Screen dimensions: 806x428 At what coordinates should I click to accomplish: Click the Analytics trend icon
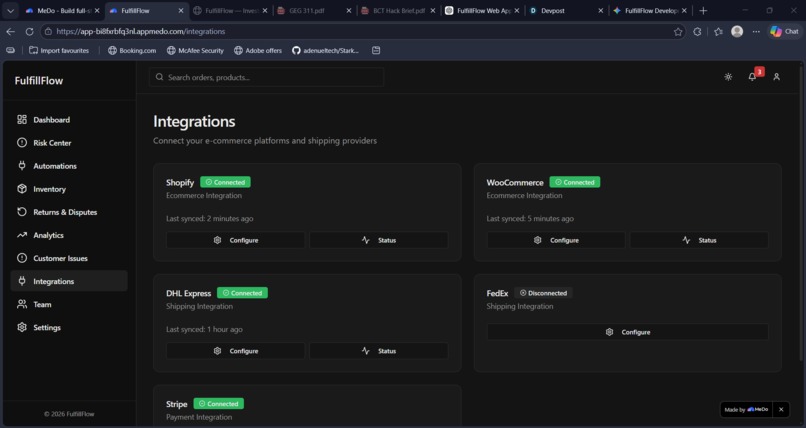coord(22,235)
